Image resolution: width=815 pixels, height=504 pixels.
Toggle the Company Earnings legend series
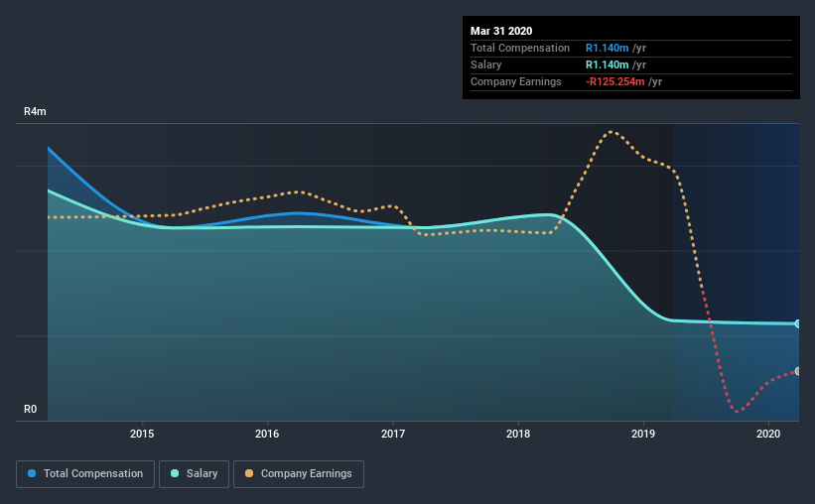click(x=299, y=474)
